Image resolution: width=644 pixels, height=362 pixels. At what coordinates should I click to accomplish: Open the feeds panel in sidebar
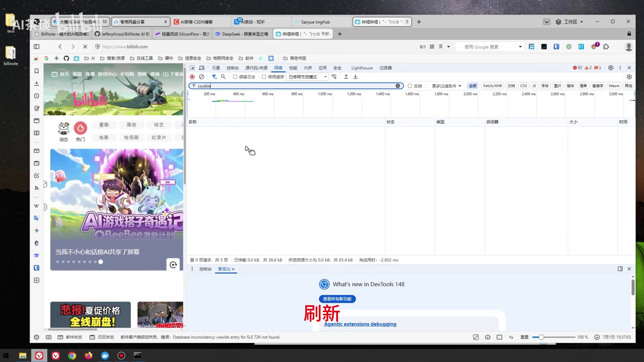point(37,188)
